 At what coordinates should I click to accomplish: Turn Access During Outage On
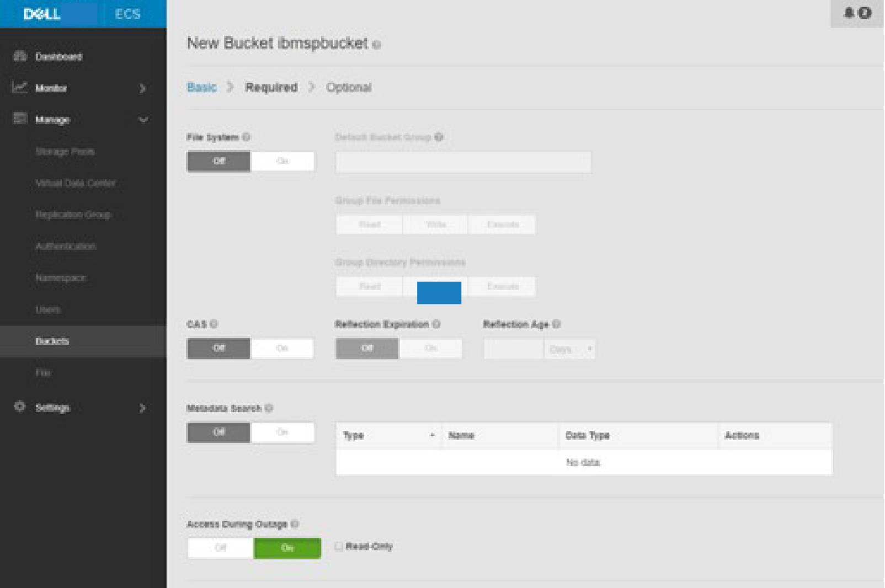tap(287, 548)
